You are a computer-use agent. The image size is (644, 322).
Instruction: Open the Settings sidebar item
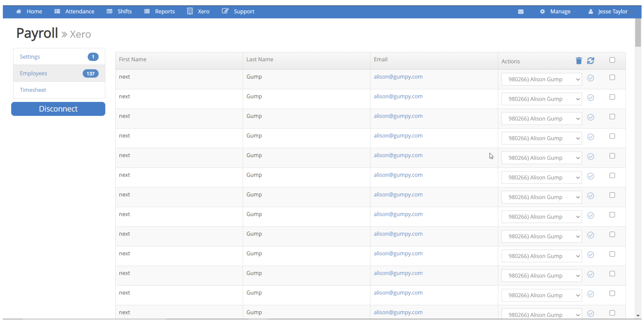30,57
